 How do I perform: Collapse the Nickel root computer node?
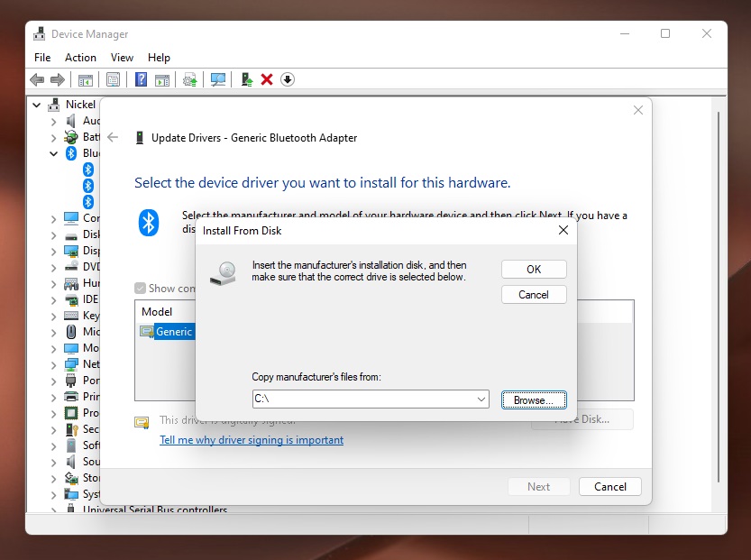click(x=37, y=105)
